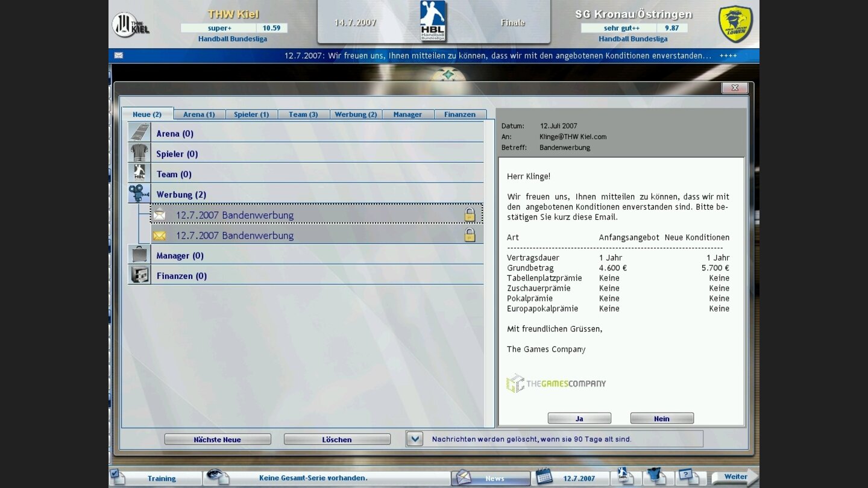Open the envelope icon in the news ticker
Image resolution: width=868 pixels, height=488 pixels.
[x=119, y=55]
